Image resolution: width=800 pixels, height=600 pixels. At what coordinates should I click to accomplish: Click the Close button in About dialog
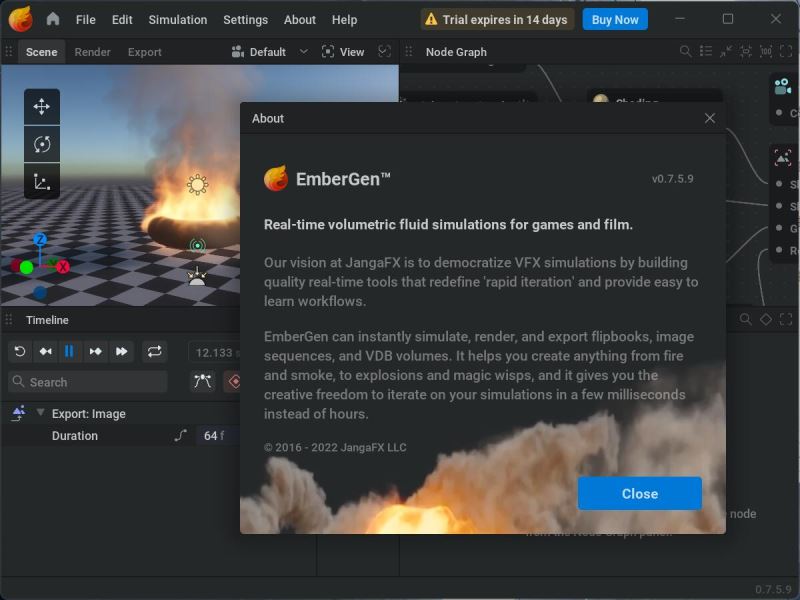tap(640, 493)
